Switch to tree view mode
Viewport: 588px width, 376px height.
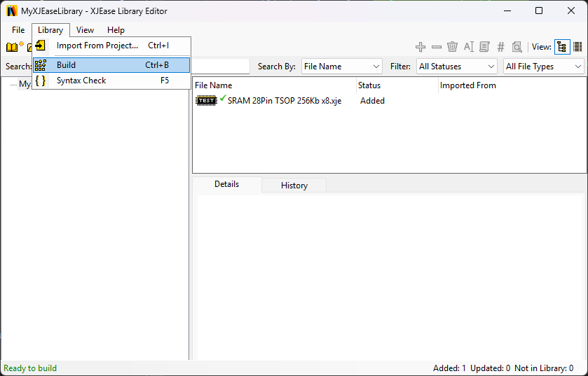tap(562, 47)
